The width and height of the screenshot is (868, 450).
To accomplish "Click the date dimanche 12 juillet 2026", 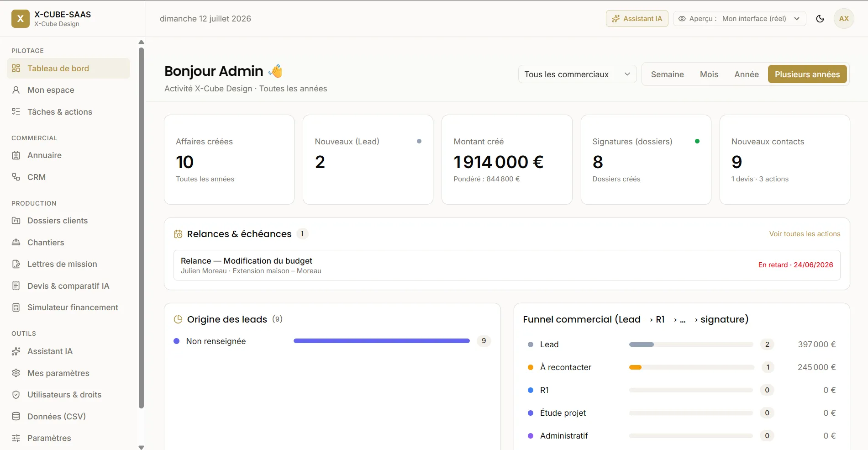I will click(205, 19).
